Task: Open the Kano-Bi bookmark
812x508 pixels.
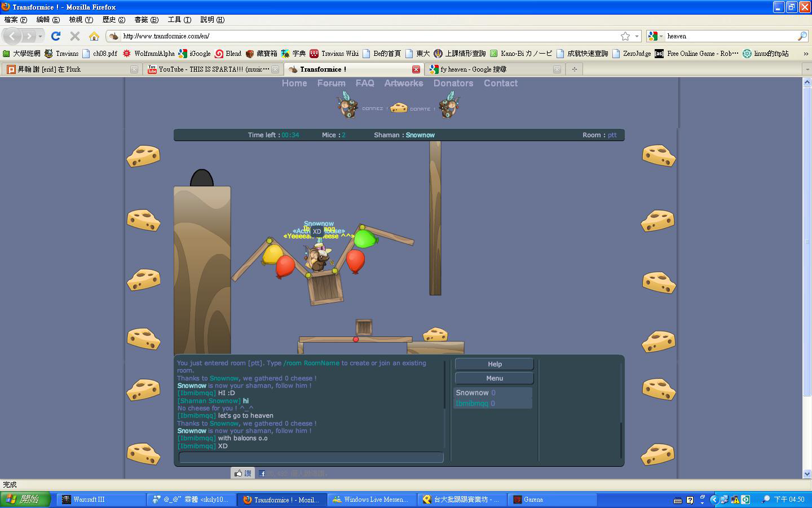Action: point(521,54)
